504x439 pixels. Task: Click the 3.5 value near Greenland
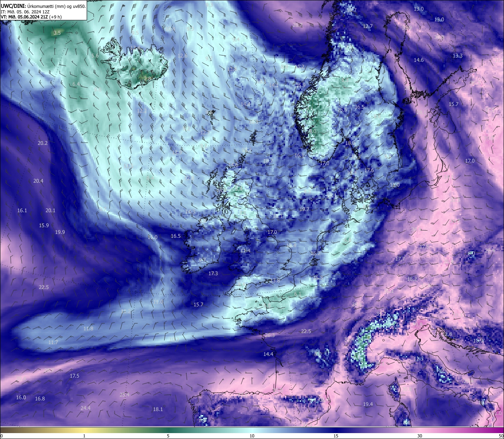[x=57, y=33]
